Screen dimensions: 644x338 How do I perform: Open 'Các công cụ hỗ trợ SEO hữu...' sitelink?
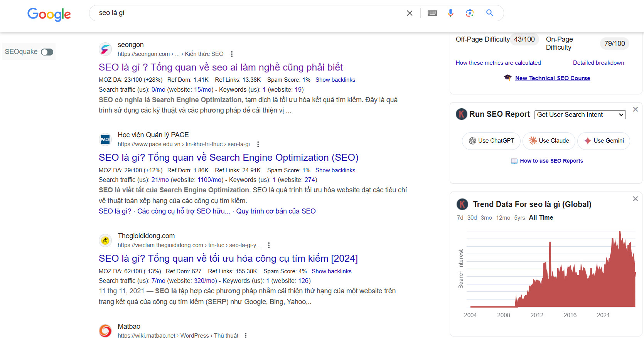(x=184, y=211)
